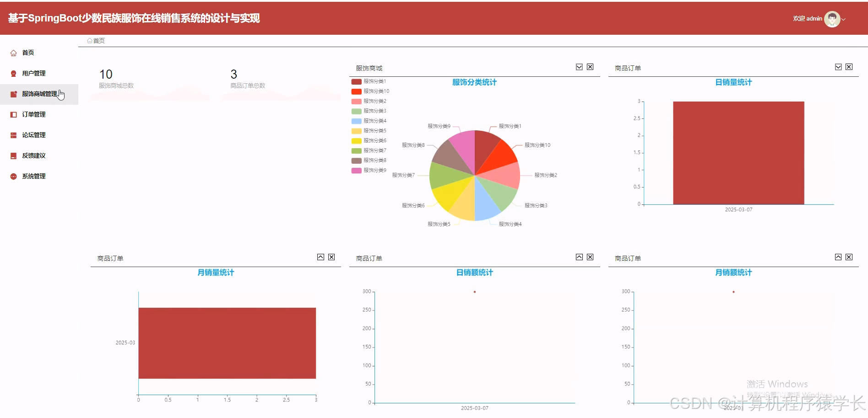Open 论坛管理 menu
Viewport: 868px width, 418px height.
(x=39, y=135)
